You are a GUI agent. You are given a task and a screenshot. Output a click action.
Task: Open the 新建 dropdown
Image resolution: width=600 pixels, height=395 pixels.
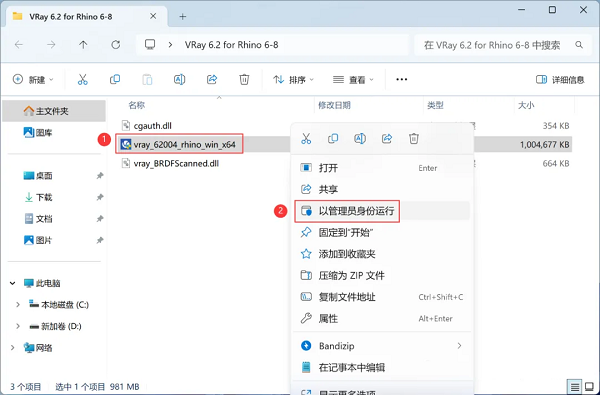point(33,80)
